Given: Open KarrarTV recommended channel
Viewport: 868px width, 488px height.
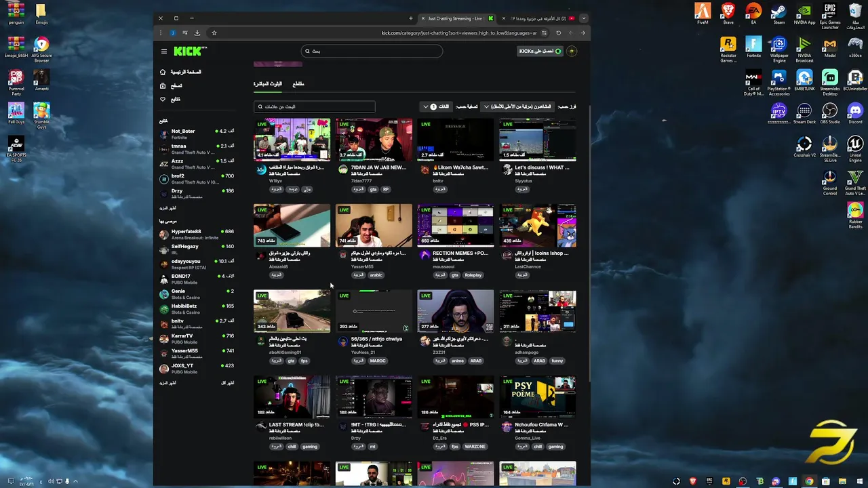Looking at the screenshot, I should (x=197, y=339).
